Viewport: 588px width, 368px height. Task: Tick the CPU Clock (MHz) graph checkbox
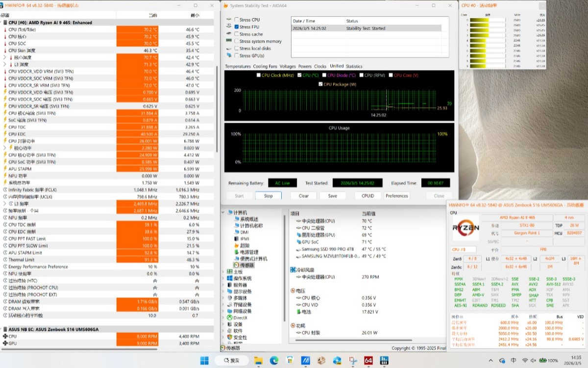[x=259, y=75]
